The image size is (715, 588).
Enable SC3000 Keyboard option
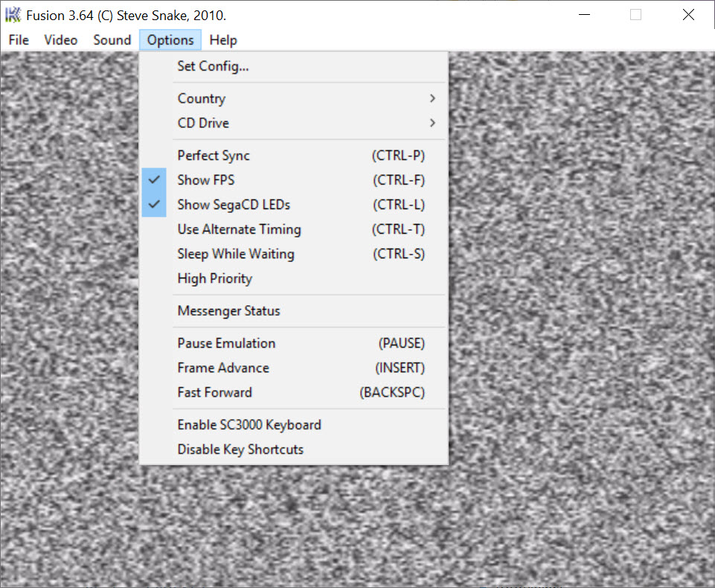point(294,425)
